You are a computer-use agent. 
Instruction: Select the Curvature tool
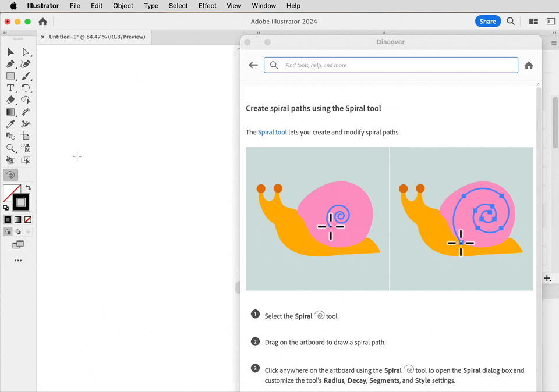pos(25,64)
